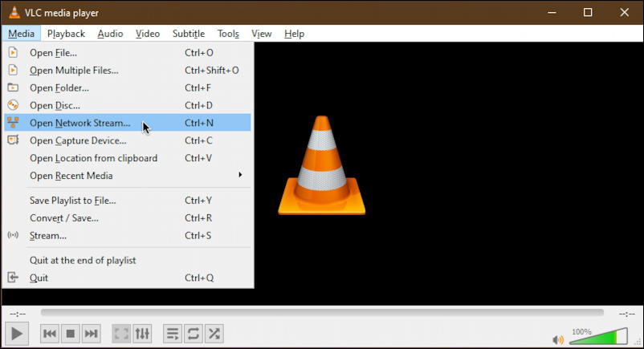Click the Quit exit icon
Screen dimensions: 644x349
click(13, 278)
